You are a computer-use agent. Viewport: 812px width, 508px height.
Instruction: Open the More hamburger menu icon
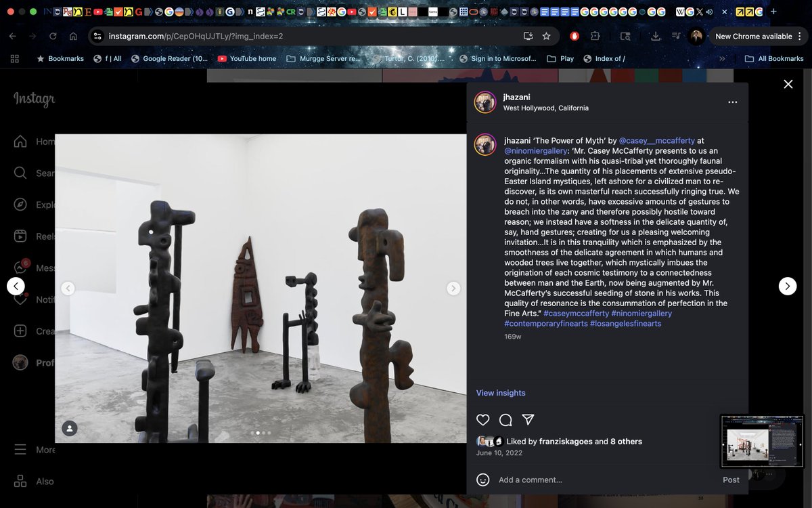click(x=20, y=450)
